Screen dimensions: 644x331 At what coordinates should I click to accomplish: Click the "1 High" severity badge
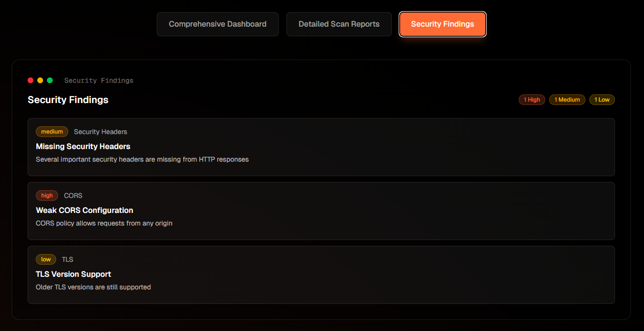pos(532,100)
